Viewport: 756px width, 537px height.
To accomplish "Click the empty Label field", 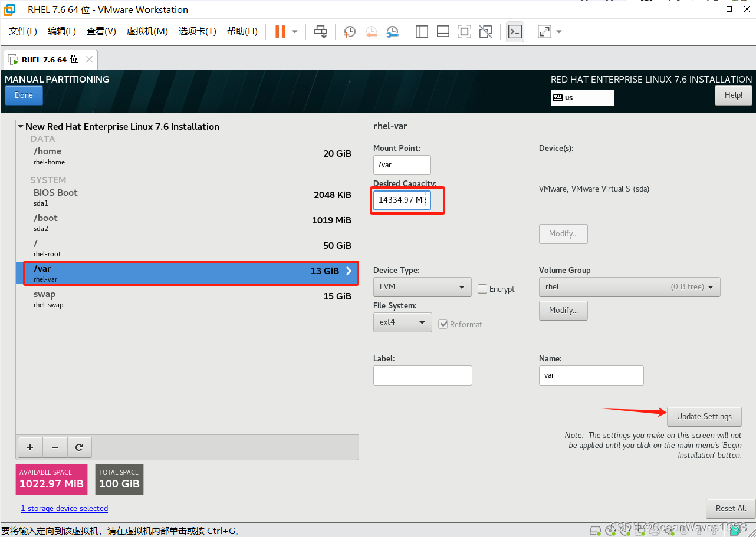I will (423, 375).
